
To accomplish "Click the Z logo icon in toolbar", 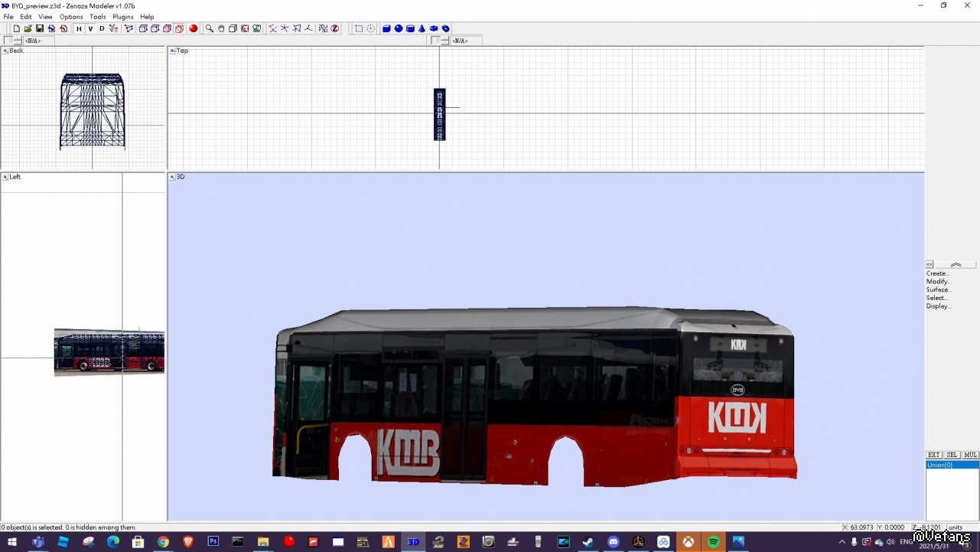I will 334,28.
